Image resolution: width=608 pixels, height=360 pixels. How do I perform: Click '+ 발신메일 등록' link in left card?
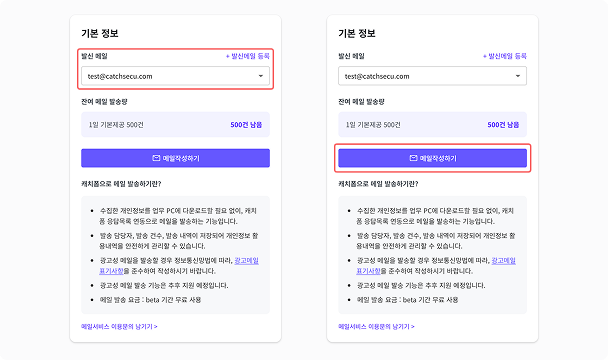247,56
